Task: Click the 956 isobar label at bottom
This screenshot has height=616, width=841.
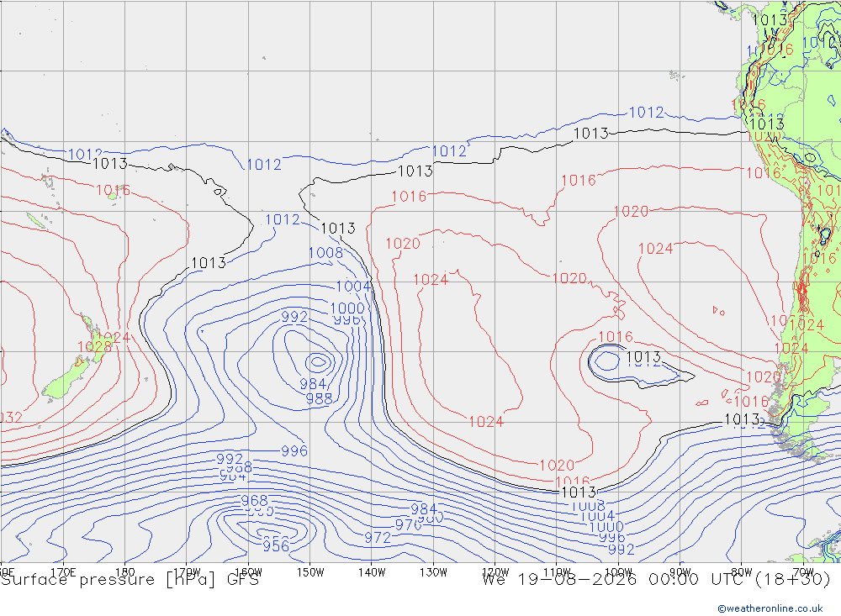Action: pos(276,546)
